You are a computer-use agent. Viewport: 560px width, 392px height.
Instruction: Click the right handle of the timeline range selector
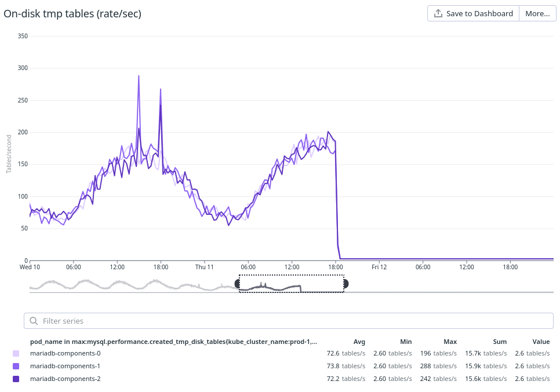[x=346, y=283]
